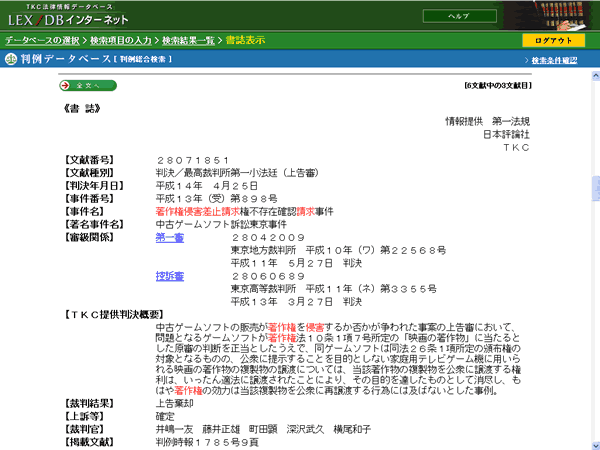Click the scrollbar up arrow

click(x=596, y=76)
